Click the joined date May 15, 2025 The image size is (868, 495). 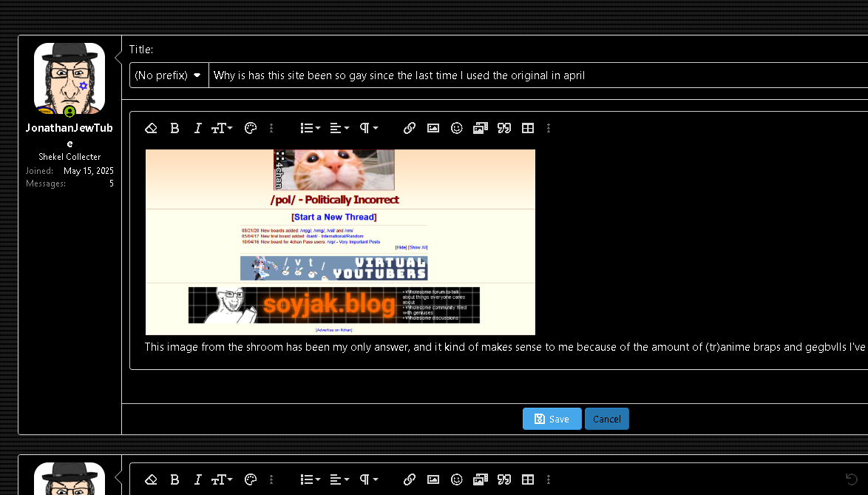click(89, 171)
